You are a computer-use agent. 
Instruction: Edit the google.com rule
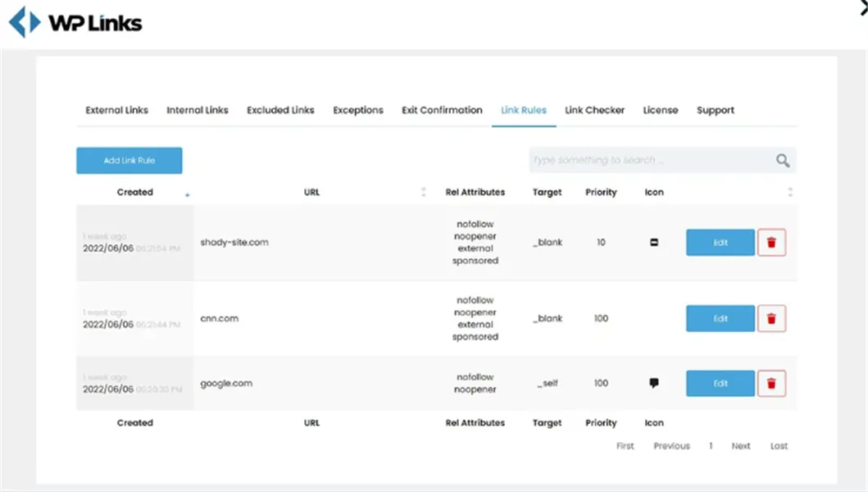point(720,383)
